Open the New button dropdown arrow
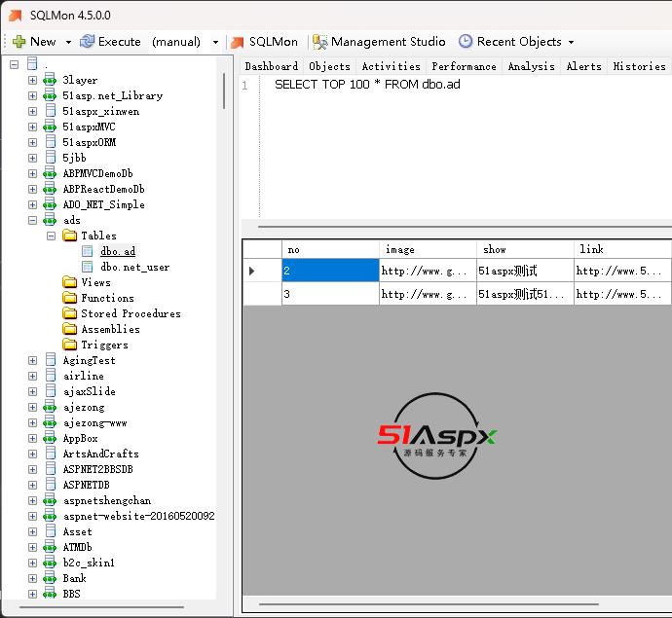This screenshot has width=672, height=618. pyautogui.click(x=68, y=42)
